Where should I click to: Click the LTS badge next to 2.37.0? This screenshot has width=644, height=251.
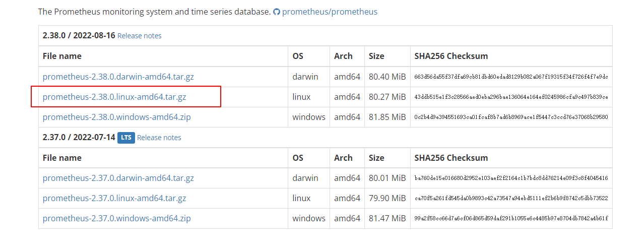[126, 138]
